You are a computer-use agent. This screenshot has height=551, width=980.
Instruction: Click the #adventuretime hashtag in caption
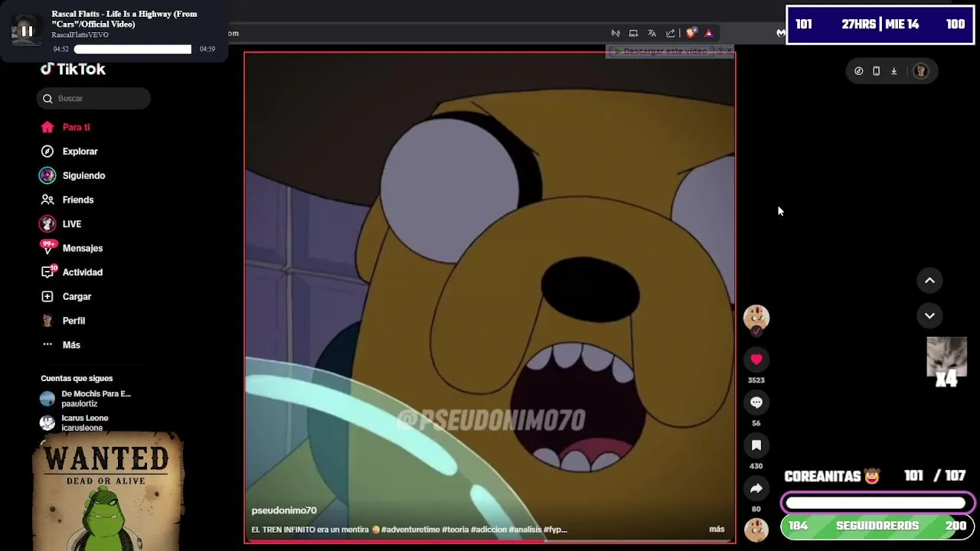(x=410, y=530)
